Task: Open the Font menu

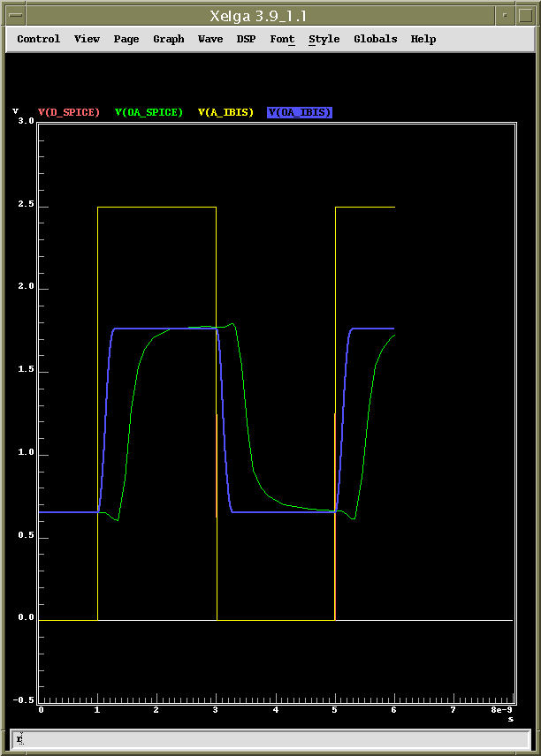Action: 282,39
